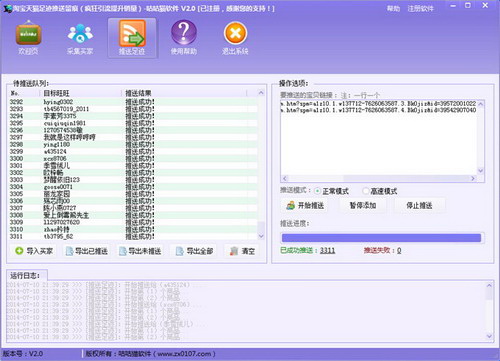This screenshot has height=361, width=500.
Task: Select row 3299 a435124
Action: click(x=133, y=151)
